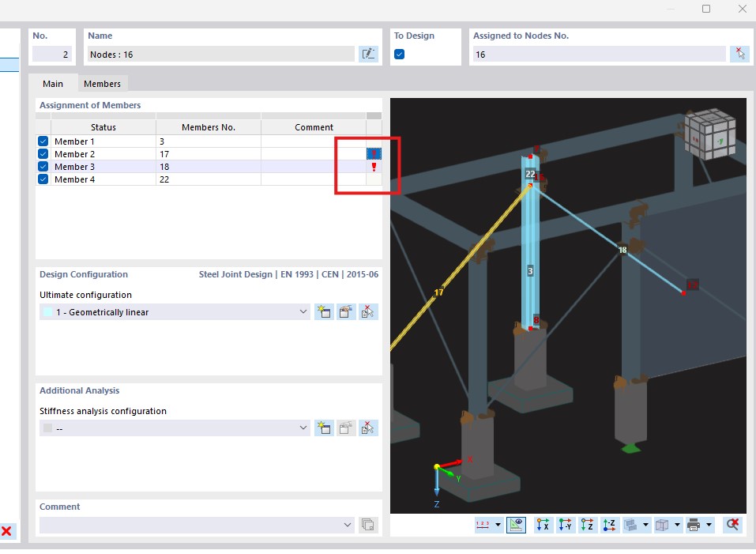Create new ultimate configuration
The image size is (756, 554).
coord(324,312)
